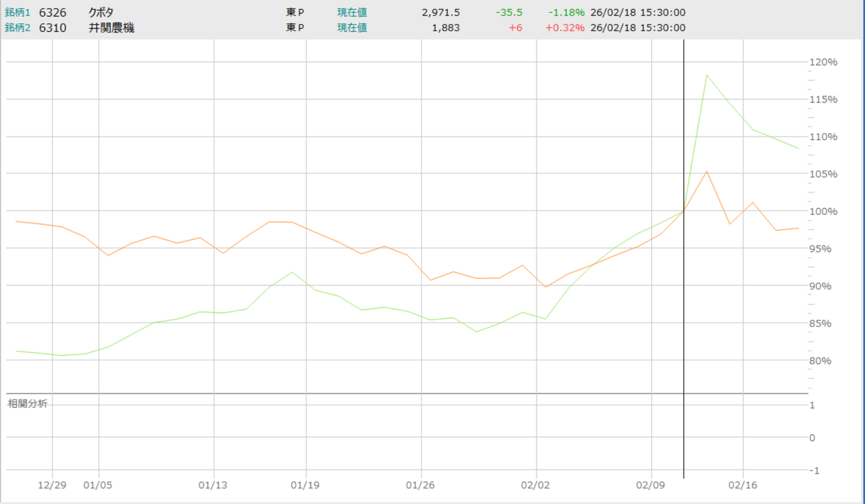Click the 相関分析 panel label
Image resolution: width=865 pixels, height=504 pixels.
27,403
